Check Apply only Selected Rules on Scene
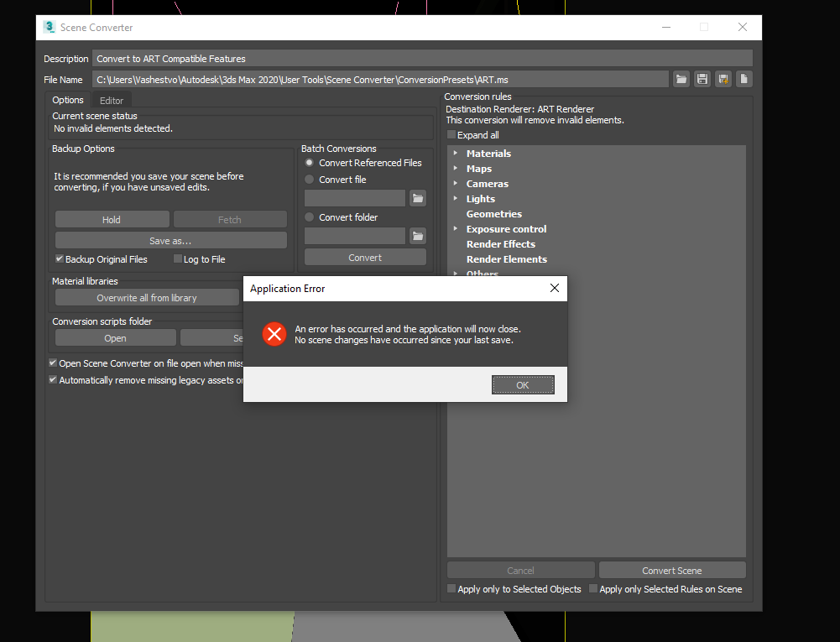Viewport: 840px width, 642px height. pyautogui.click(x=593, y=588)
